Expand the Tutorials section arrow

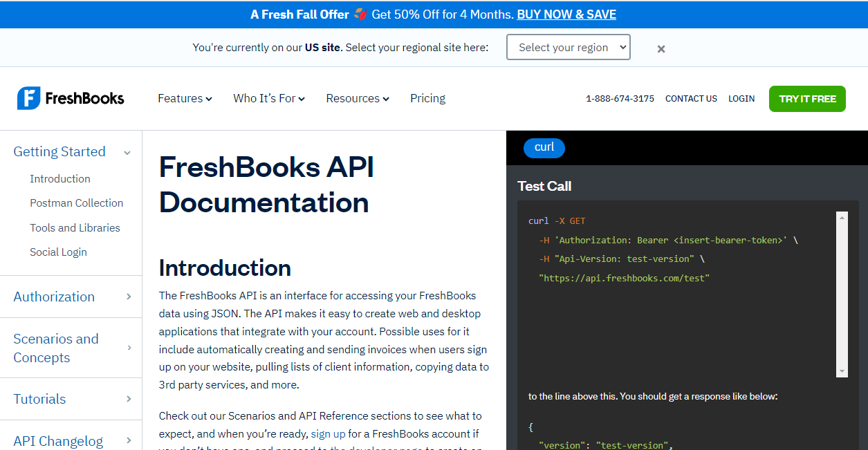[x=129, y=399]
